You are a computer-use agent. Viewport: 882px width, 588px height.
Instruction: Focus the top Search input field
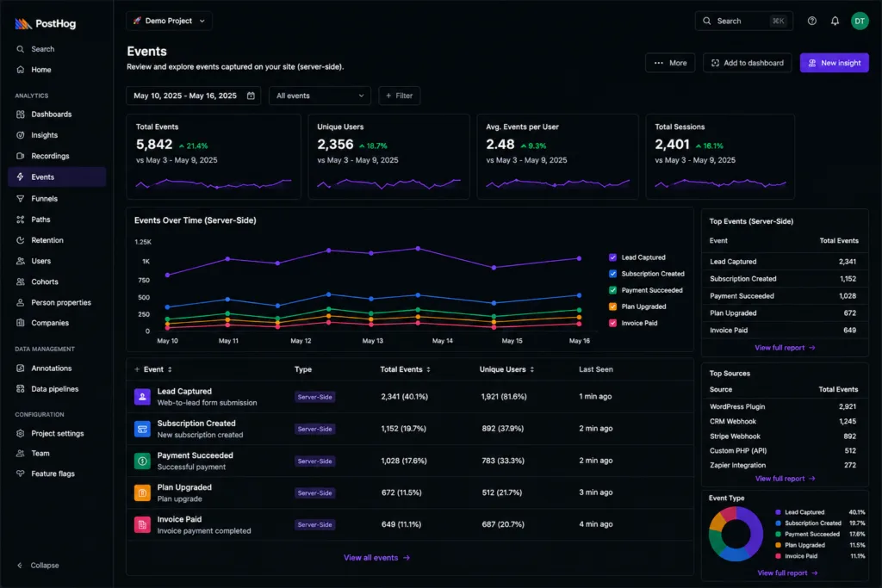(743, 21)
